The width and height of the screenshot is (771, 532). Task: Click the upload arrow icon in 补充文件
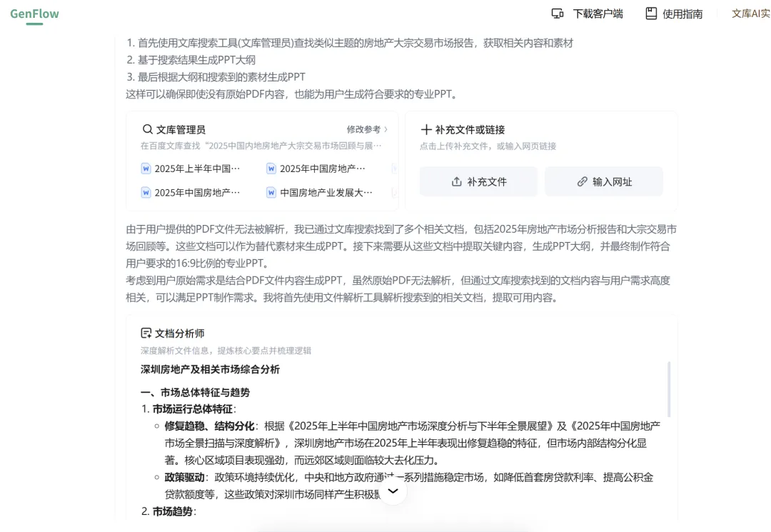[x=457, y=181]
